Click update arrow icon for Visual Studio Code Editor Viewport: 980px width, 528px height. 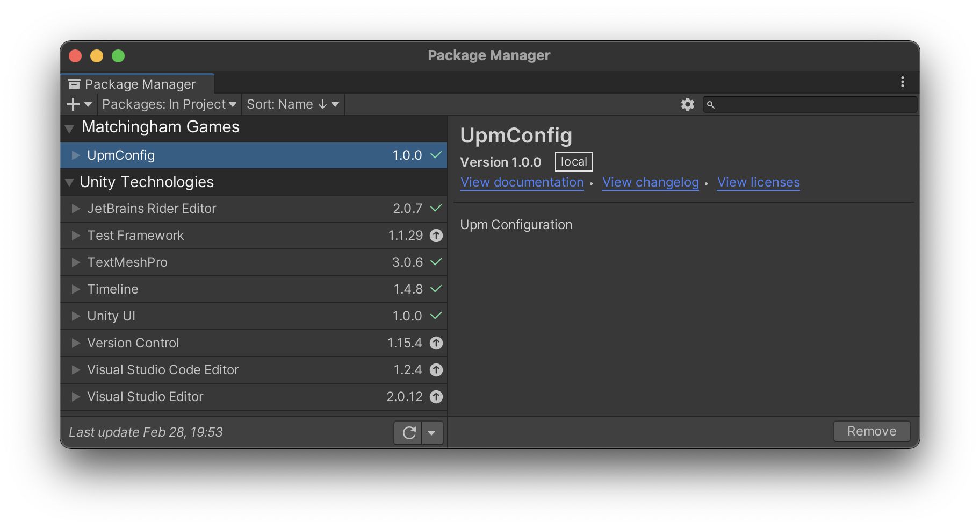pyautogui.click(x=436, y=370)
